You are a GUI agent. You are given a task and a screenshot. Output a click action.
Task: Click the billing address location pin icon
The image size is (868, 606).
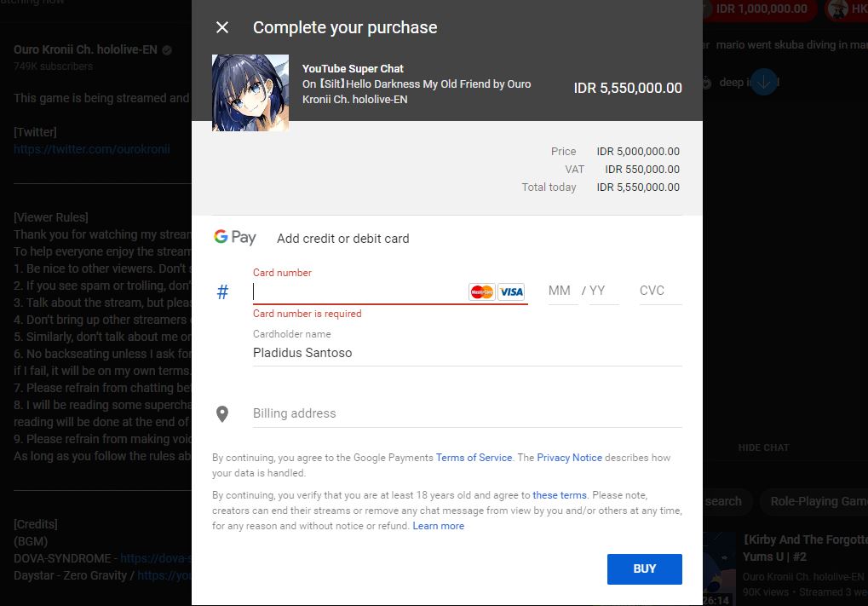pyautogui.click(x=222, y=414)
